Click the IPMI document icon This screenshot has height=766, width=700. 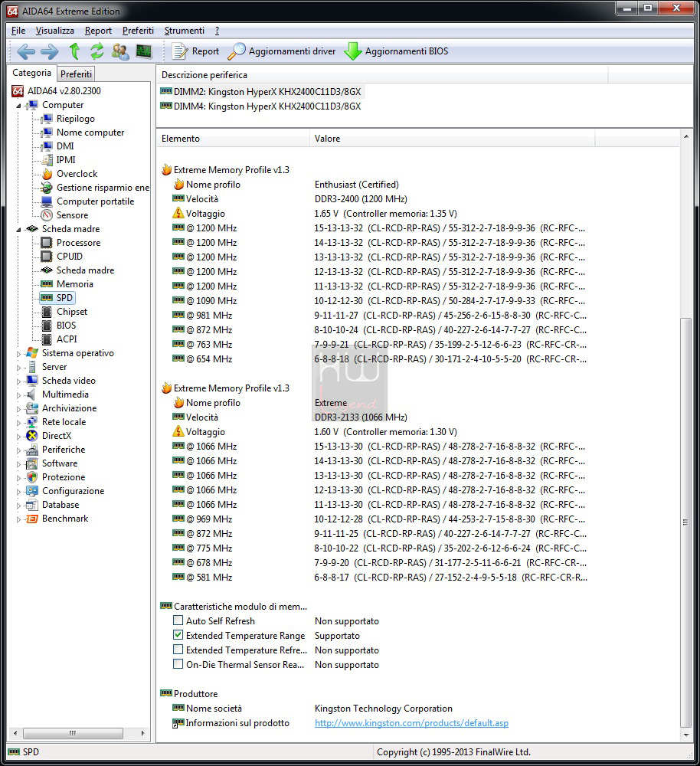[47, 160]
